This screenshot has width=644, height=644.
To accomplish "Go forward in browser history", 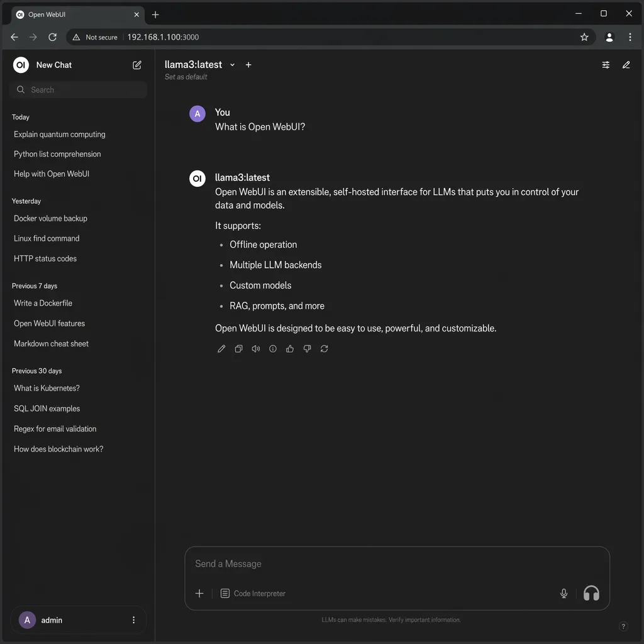I will [x=33, y=37].
